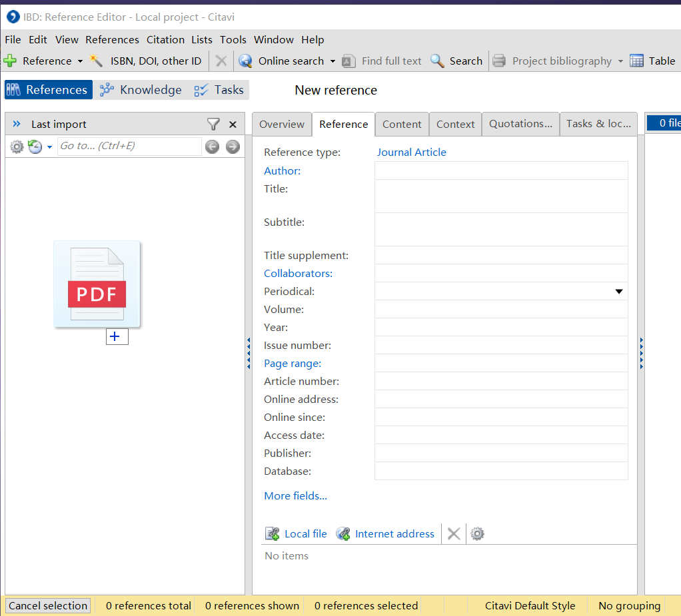This screenshot has height=616, width=681.
Task: Click the Collaborators label link
Action: 298,274
